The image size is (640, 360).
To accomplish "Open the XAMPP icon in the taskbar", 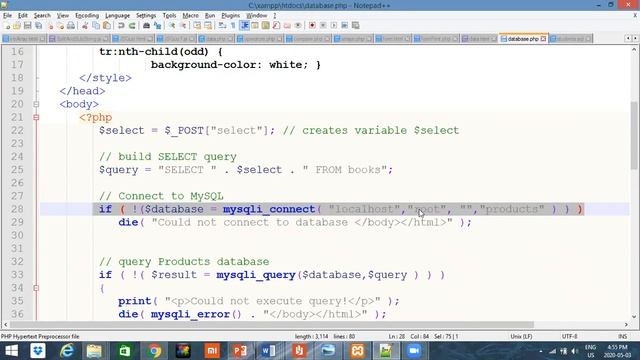I will [x=357, y=351].
